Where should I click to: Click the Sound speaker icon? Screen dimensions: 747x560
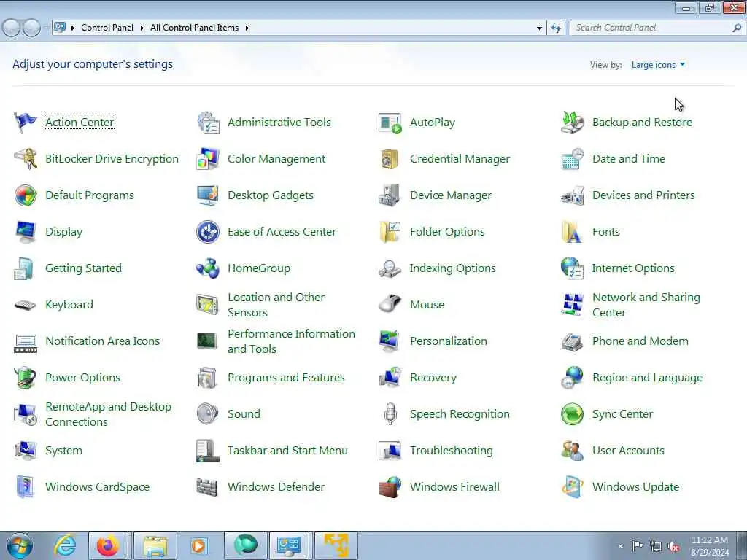pos(208,414)
